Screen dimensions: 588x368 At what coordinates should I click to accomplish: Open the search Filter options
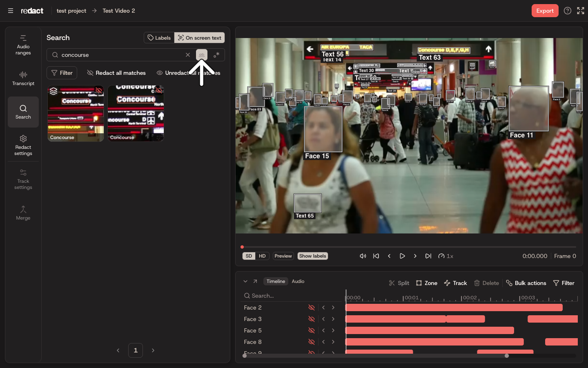coord(62,73)
